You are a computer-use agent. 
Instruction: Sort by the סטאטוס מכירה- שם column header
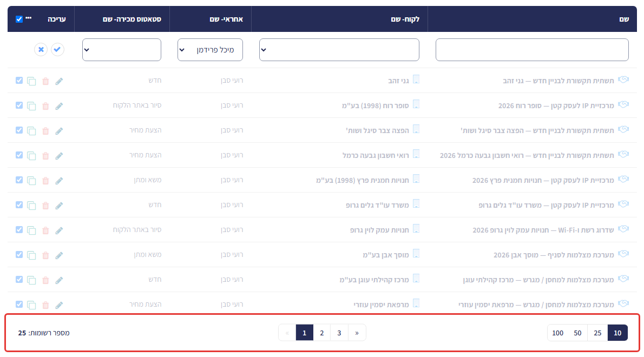(x=132, y=19)
